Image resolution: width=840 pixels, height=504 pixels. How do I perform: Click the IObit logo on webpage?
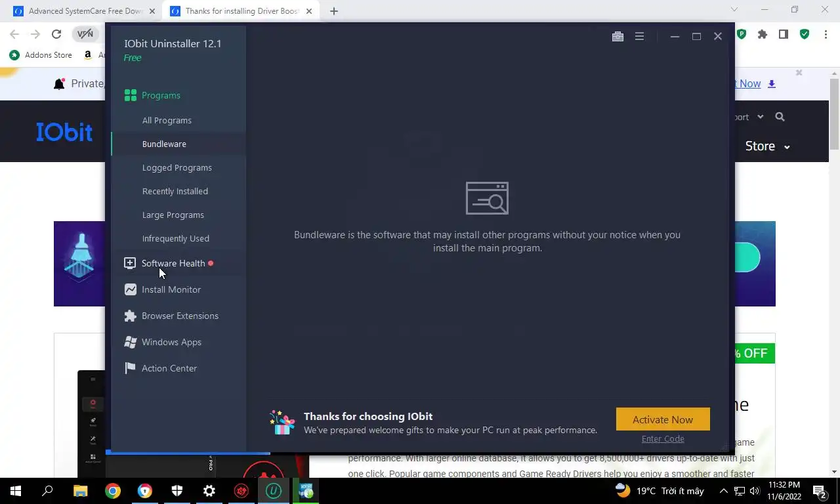click(x=64, y=132)
